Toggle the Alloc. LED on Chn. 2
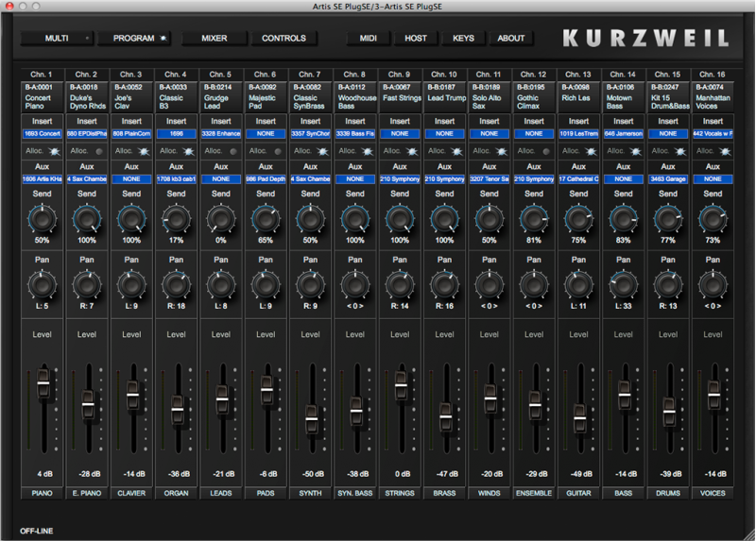Image resolution: width=756 pixels, height=541 pixels. click(x=98, y=151)
